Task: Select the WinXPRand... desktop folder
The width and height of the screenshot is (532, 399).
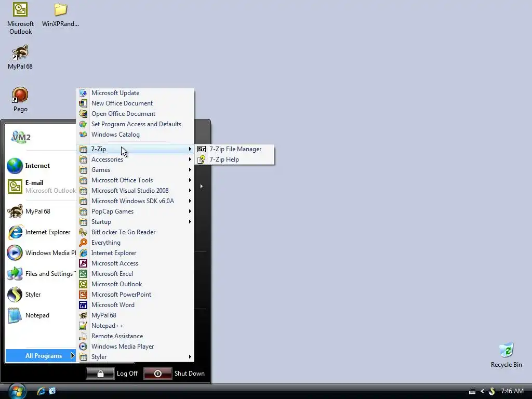Action: 60,15
